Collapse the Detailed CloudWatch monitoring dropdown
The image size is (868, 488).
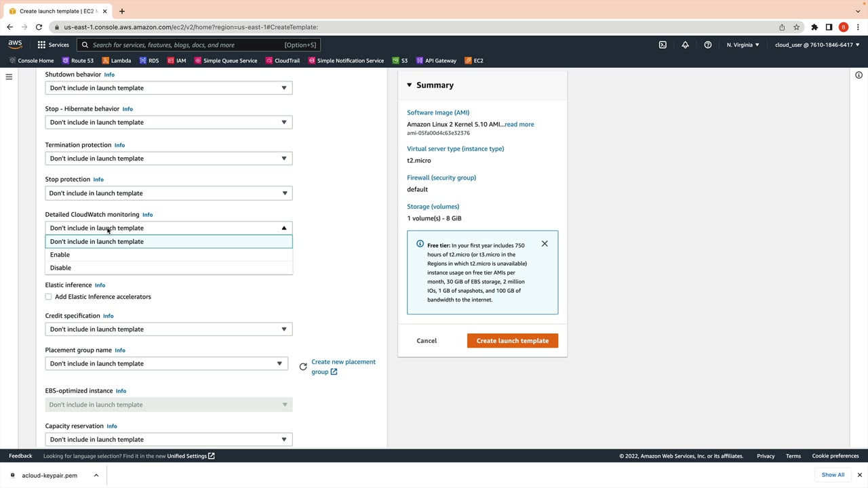click(x=169, y=228)
